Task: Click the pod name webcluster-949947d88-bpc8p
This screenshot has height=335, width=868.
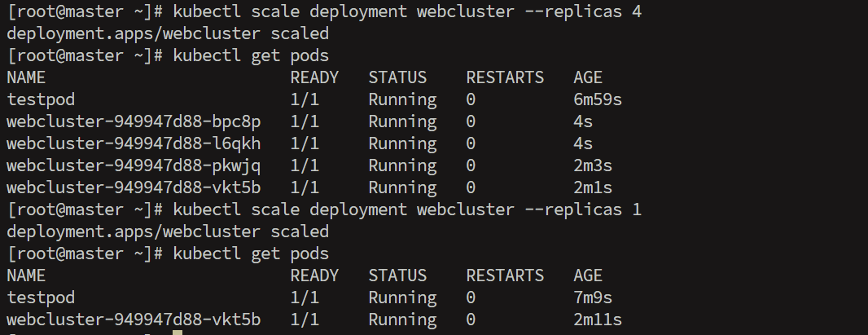Action: [134, 121]
